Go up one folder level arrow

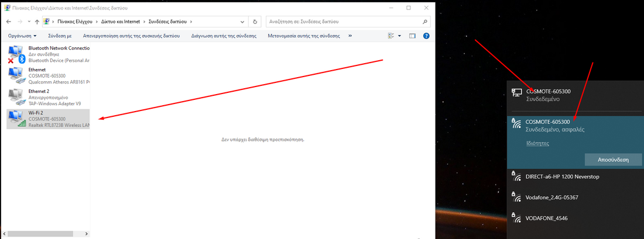37,22
